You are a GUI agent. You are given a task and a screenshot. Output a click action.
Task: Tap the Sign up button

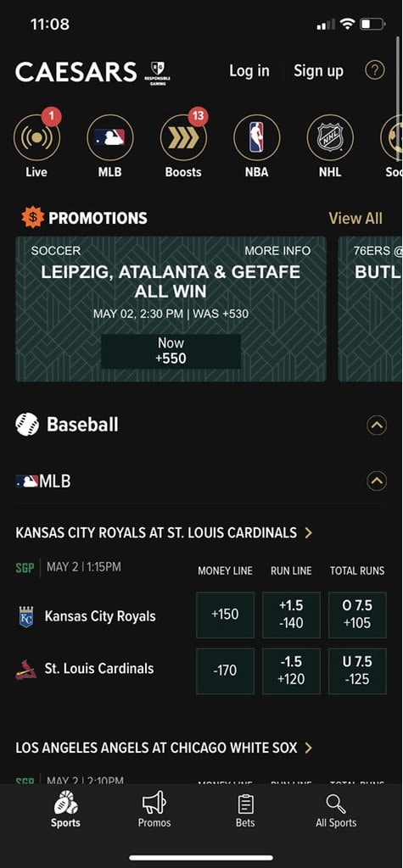[318, 71]
